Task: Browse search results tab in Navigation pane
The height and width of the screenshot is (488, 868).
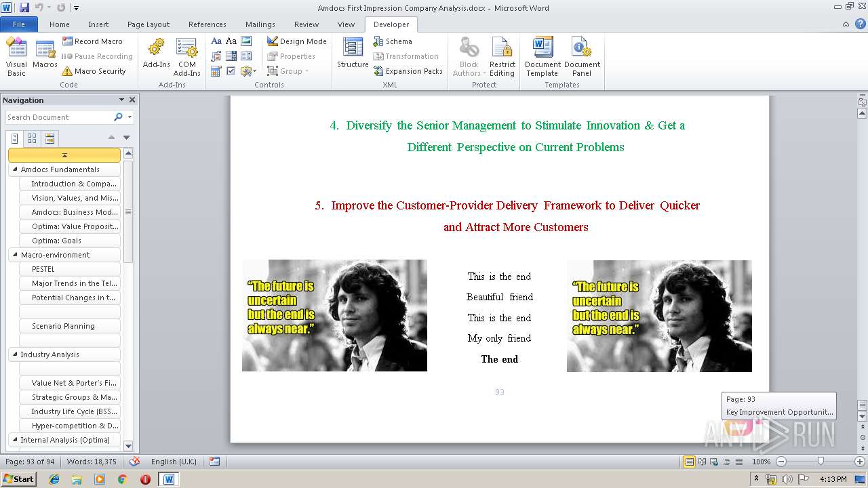Action: click(50, 138)
